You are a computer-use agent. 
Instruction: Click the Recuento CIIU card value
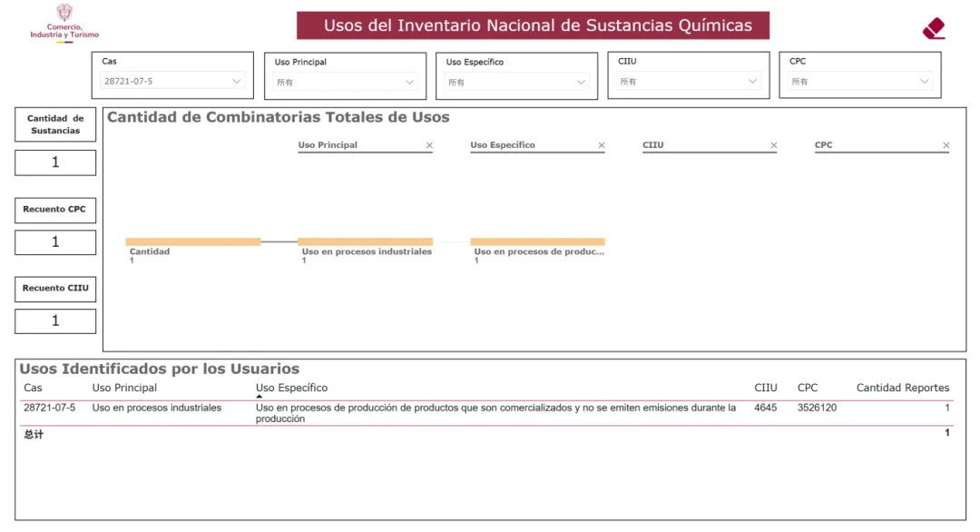pos(55,320)
